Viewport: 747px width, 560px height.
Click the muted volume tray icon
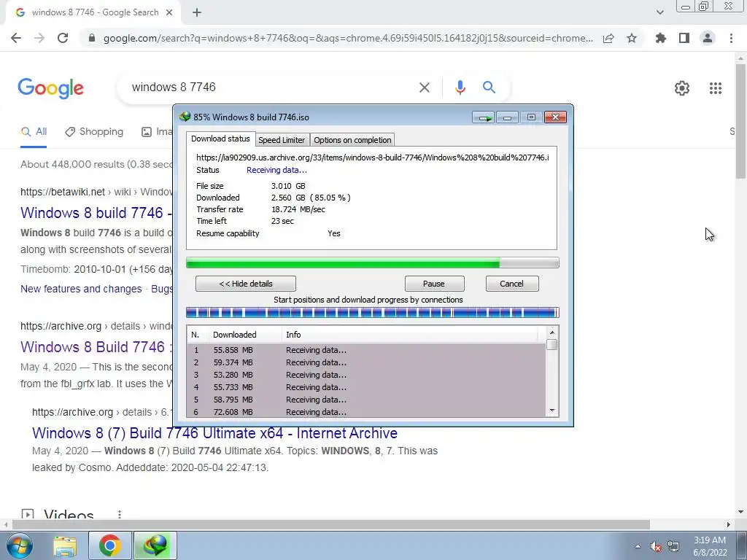tap(656, 547)
